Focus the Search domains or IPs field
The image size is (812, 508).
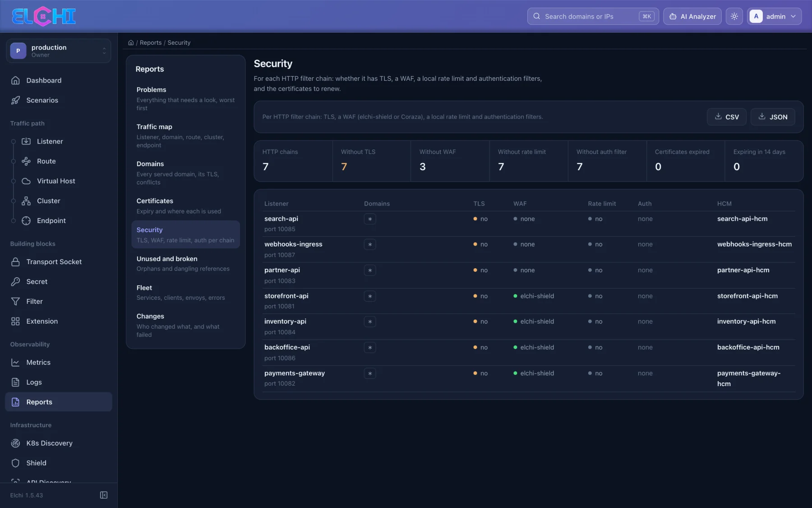click(x=593, y=16)
